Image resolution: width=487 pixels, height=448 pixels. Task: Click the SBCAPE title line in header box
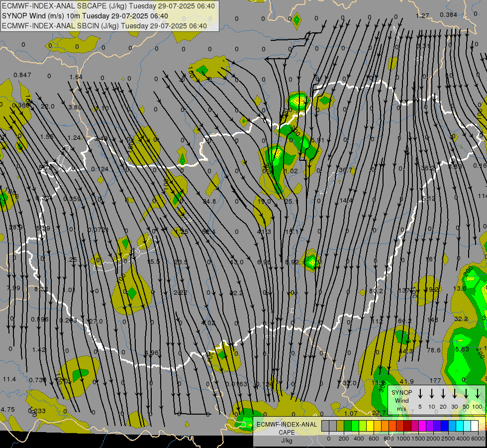point(108,6)
